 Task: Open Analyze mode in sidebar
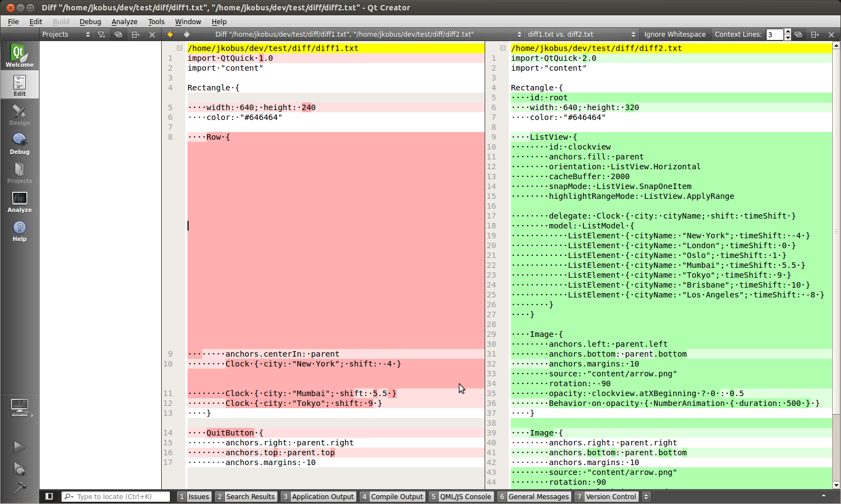click(20, 202)
